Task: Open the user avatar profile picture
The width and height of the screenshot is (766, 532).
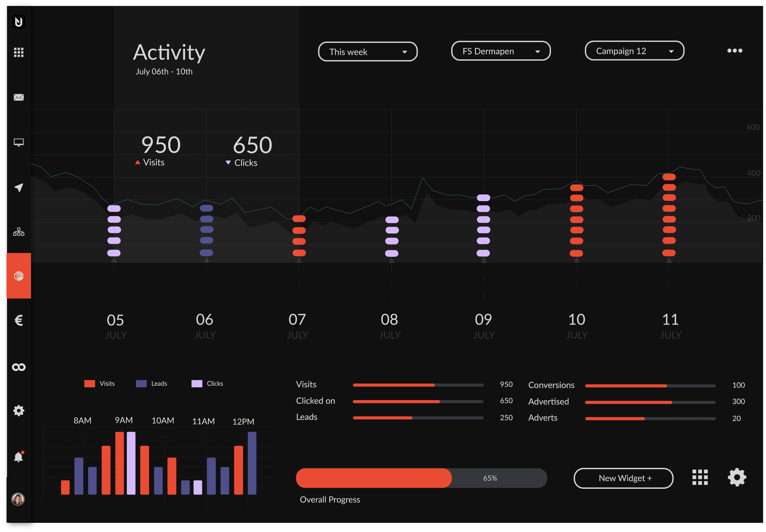Action: 18,499
